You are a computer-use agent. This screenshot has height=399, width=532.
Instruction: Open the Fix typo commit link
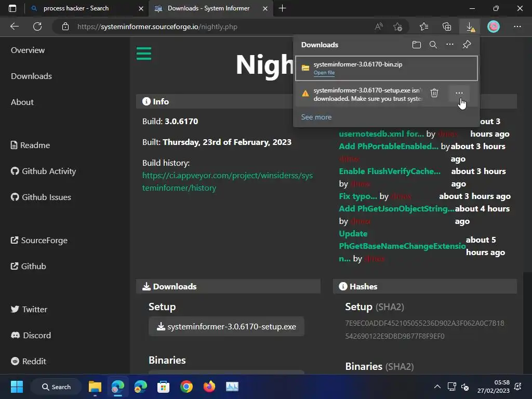tap(358, 196)
